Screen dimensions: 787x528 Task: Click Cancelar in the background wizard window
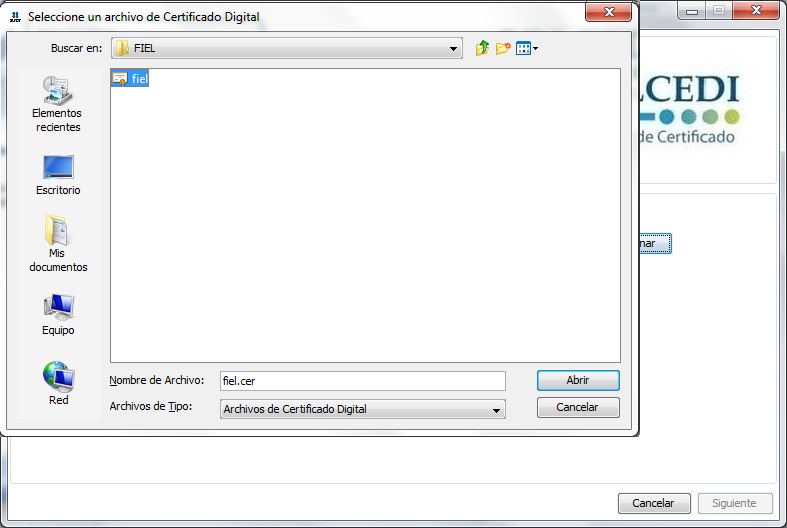(x=654, y=503)
